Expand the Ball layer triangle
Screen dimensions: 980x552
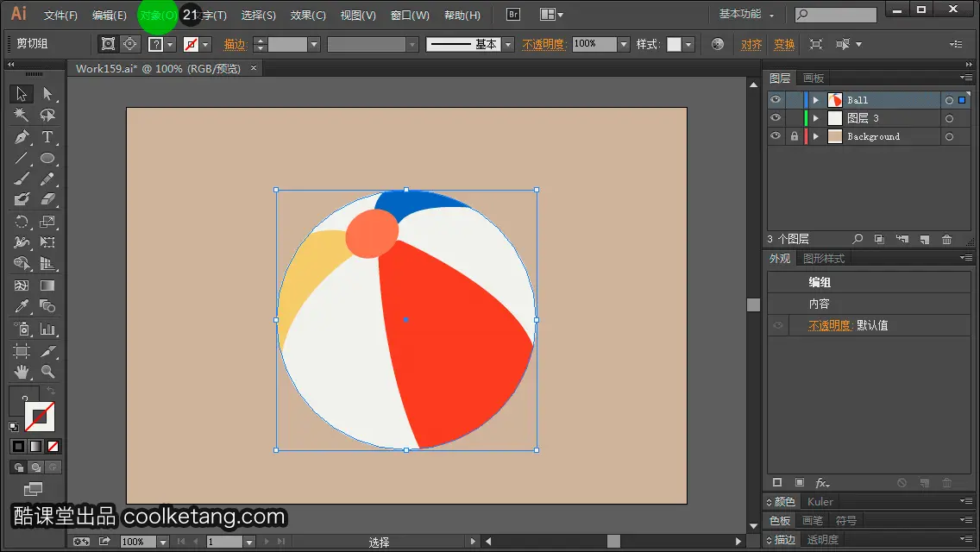[815, 100]
